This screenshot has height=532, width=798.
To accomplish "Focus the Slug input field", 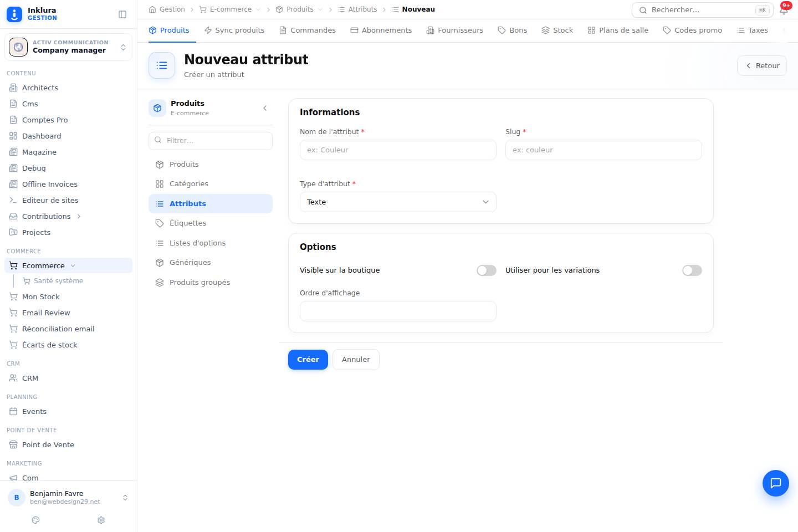I will [603, 150].
